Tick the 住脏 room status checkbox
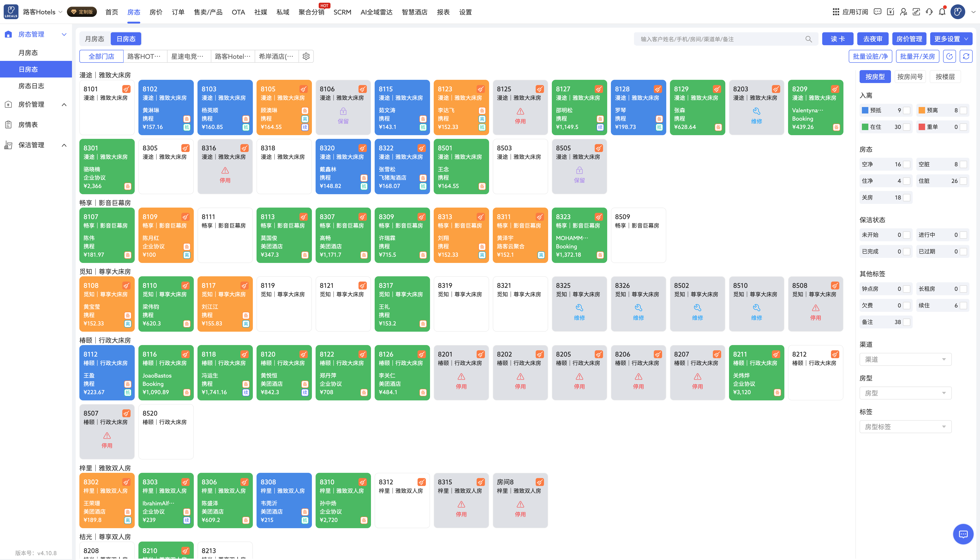This screenshot has width=980, height=560. 963,181
